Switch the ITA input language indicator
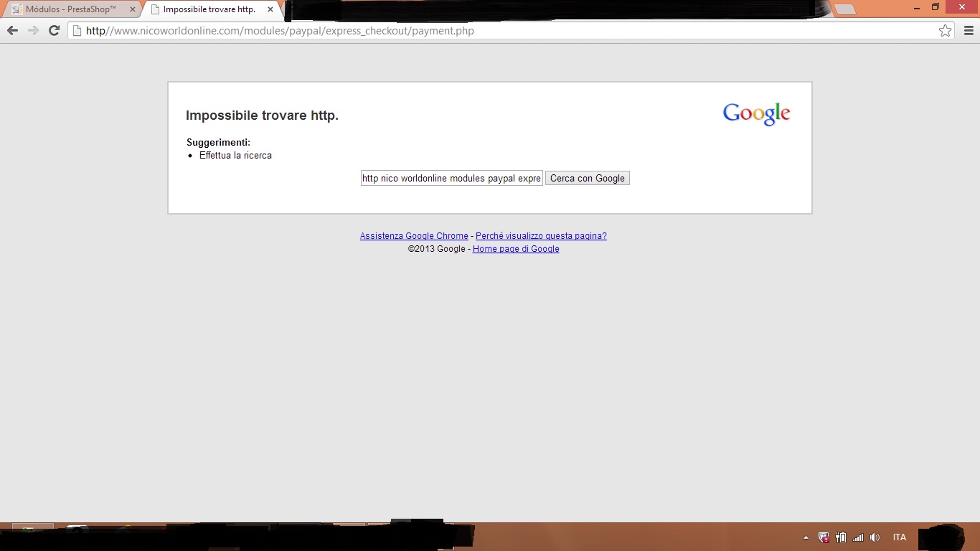Viewport: 980px width, 551px height. (x=900, y=537)
